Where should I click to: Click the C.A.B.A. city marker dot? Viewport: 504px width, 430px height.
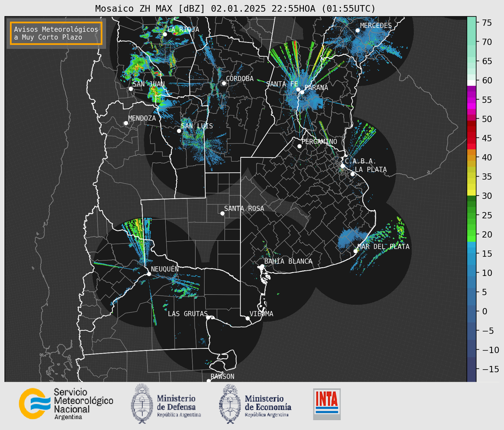pyautogui.click(x=343, y=166)
